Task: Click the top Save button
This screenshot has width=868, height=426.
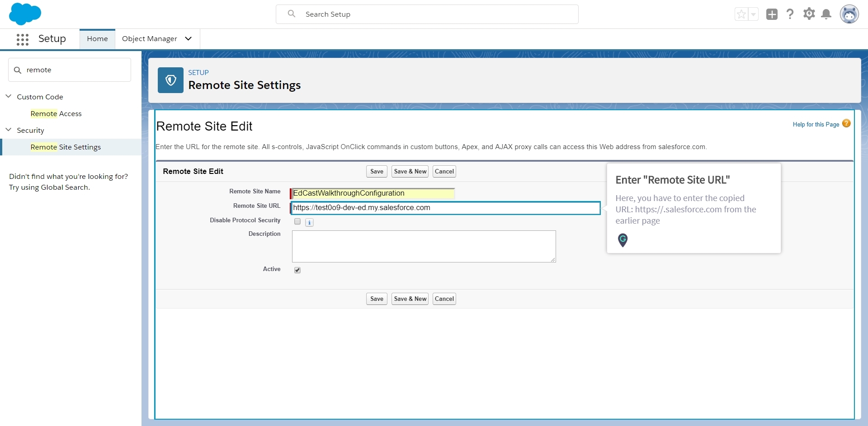Action: (377, 172)
